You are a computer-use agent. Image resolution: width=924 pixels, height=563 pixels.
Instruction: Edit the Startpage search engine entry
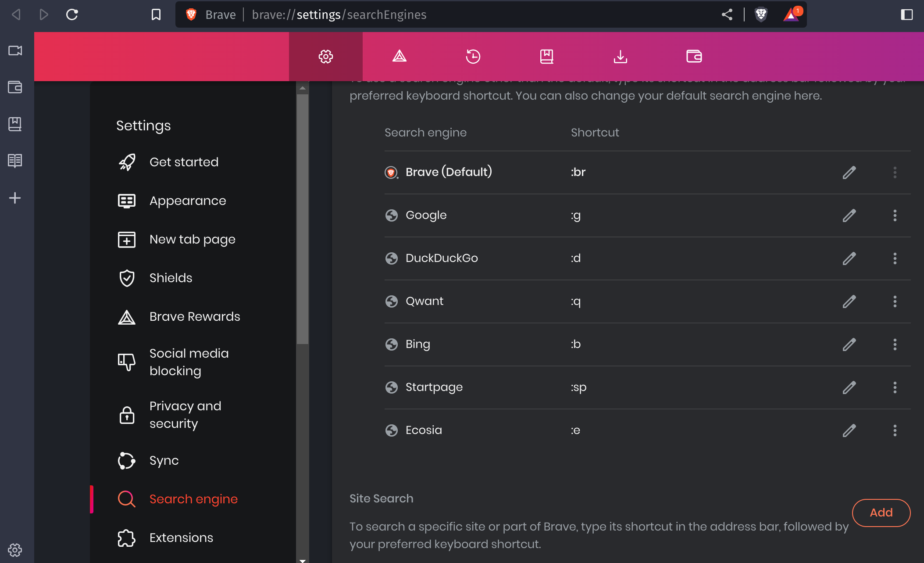pyautogui.click(x=849, y=387)
